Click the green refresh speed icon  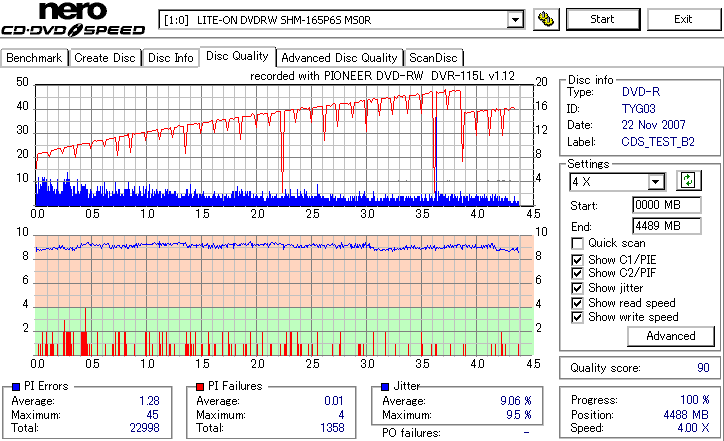pyautogui.click(x=688, y=181)
